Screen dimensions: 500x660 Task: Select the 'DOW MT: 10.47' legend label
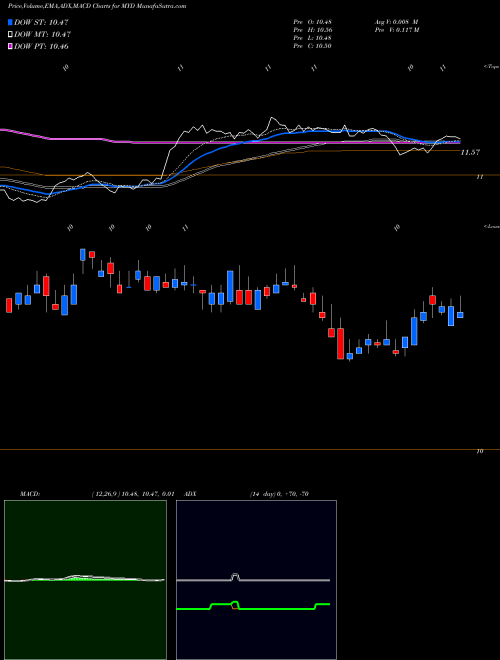[x=43, y=35]
